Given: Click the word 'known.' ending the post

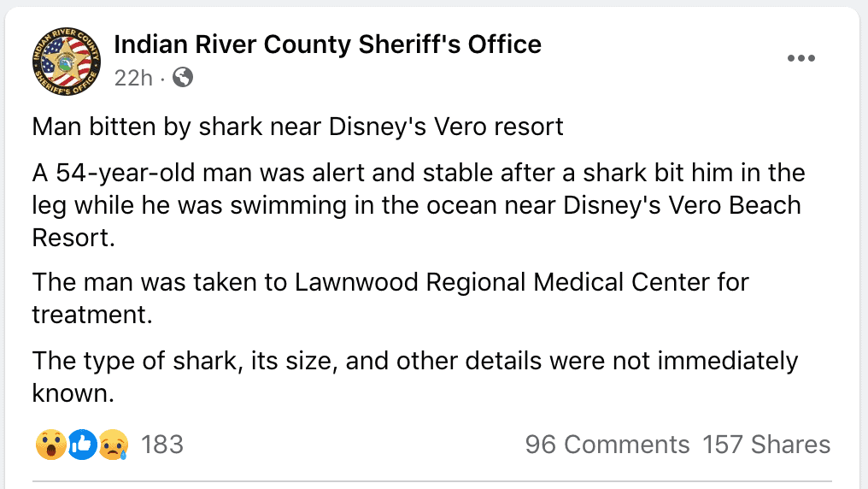Looking at the screenshot, I should point(73,394).
